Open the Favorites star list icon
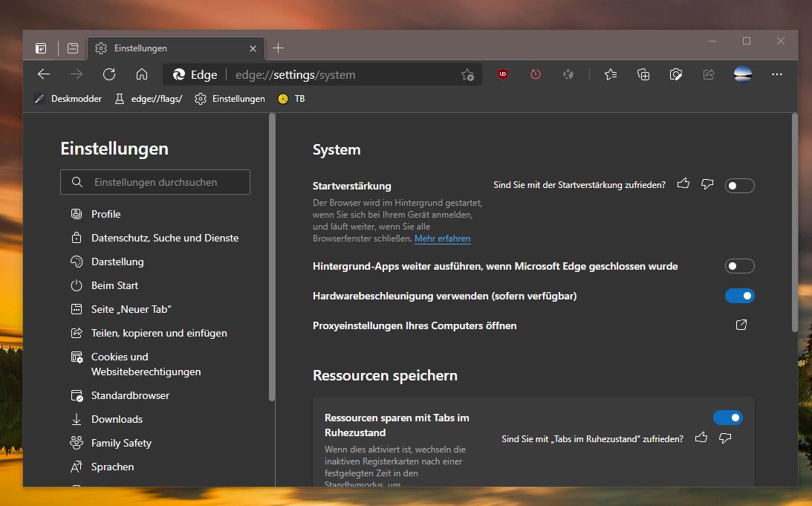 [611, 74]
